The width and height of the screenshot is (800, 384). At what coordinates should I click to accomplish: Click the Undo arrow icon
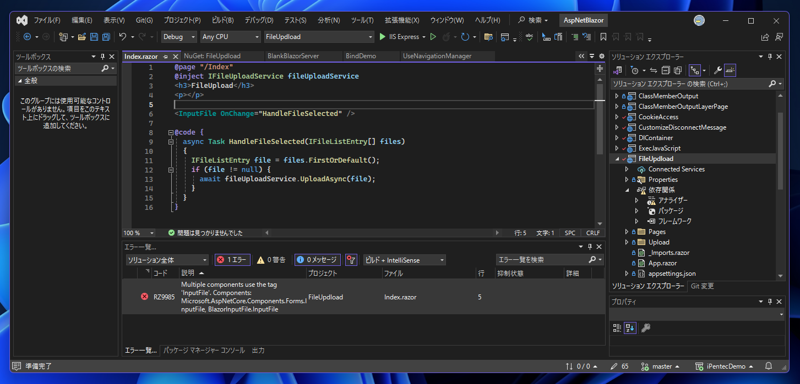(122, 37)
